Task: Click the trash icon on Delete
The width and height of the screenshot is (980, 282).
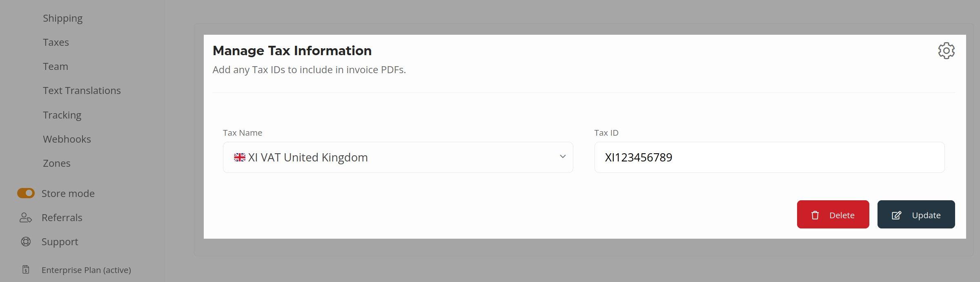Action: (815, 215)
